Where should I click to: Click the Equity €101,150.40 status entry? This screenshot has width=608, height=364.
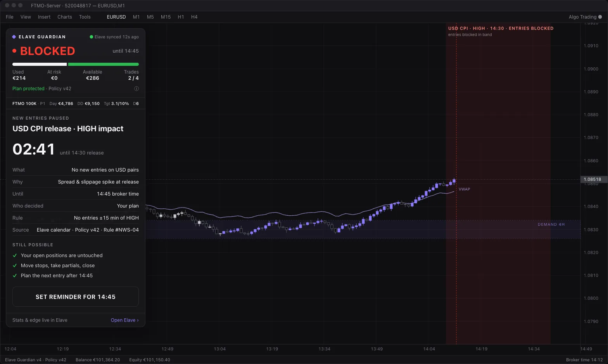150,360
